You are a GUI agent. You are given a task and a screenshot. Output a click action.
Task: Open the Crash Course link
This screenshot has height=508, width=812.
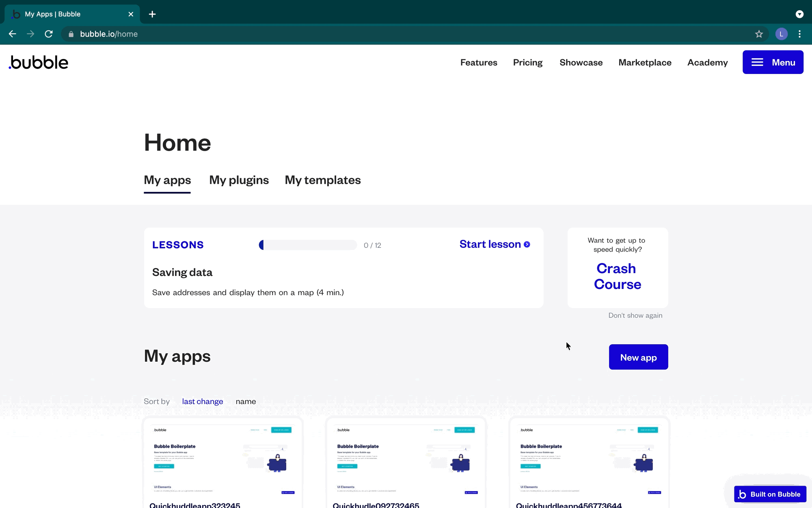click(x=617, y=276)
